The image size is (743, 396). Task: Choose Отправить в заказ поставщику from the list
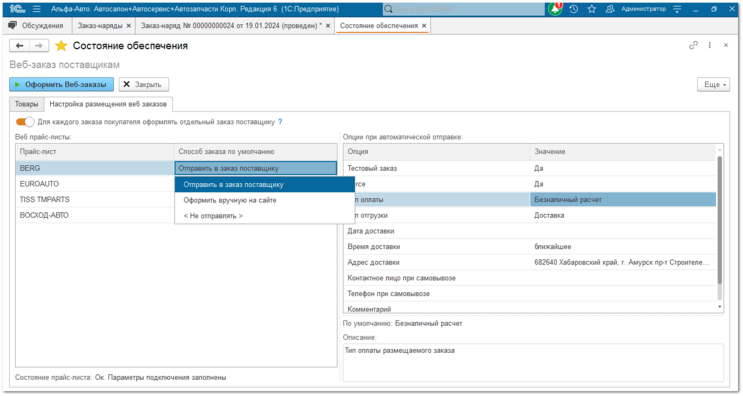[x=264, y=185]
